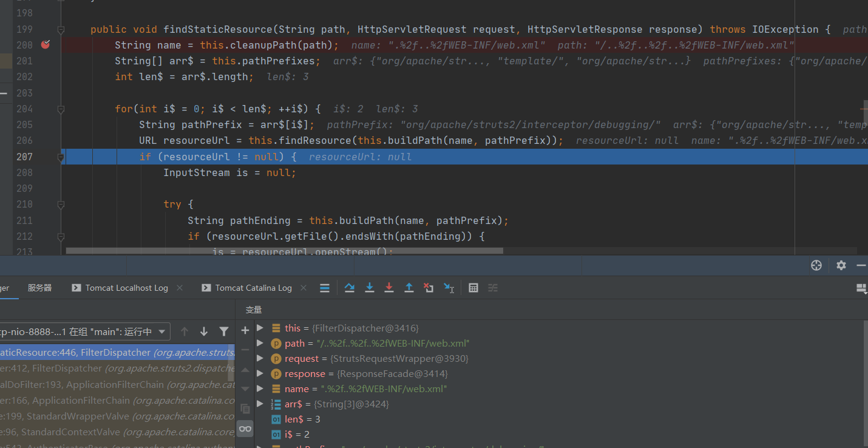Click the duplicate watch copy icon
The image size is (868, 448).
245,409
